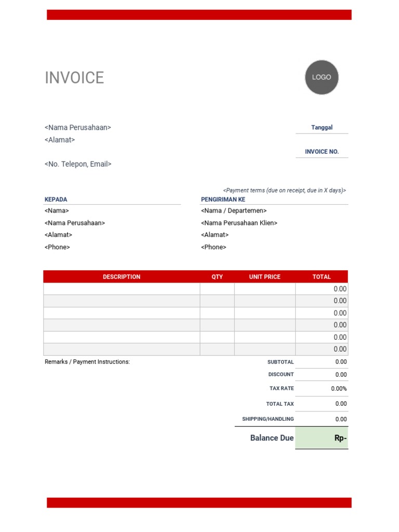Click the DISCOUNT value 0.00
The width and height of the screenshot is (399, 532).
[x=341, y=375]
